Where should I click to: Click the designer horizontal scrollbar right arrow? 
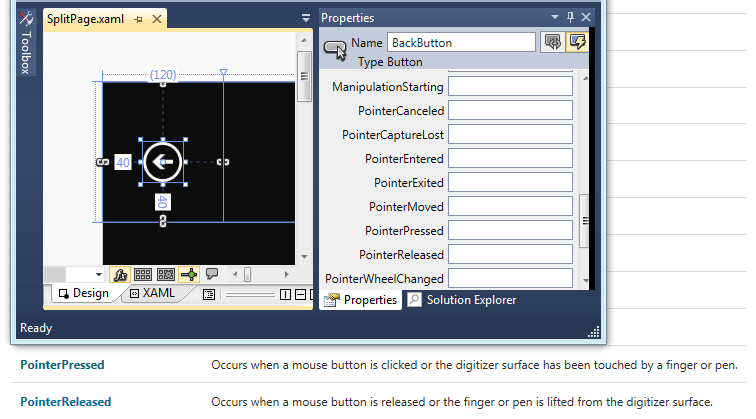[286, 274]
